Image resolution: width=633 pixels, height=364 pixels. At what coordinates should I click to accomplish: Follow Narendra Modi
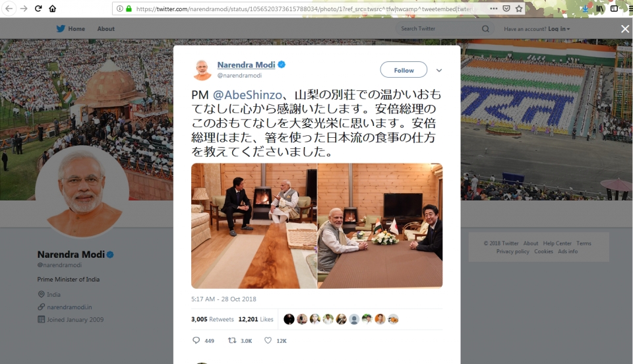click(404, 70)
